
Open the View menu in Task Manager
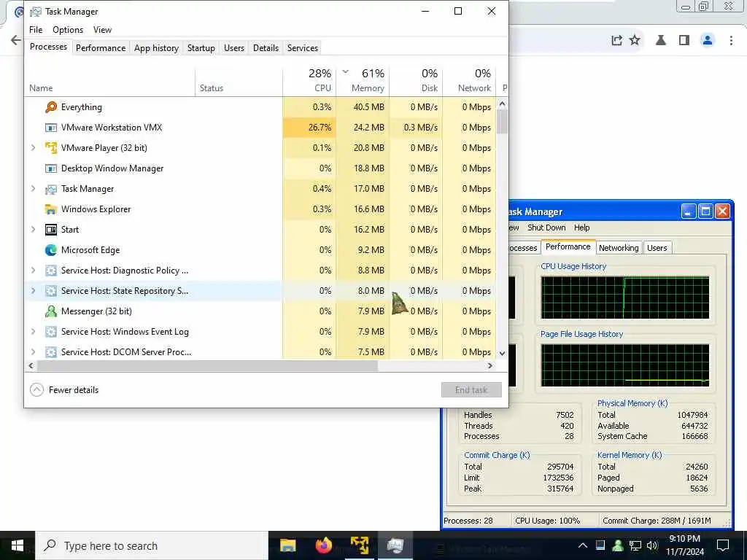tap(102, 29)
